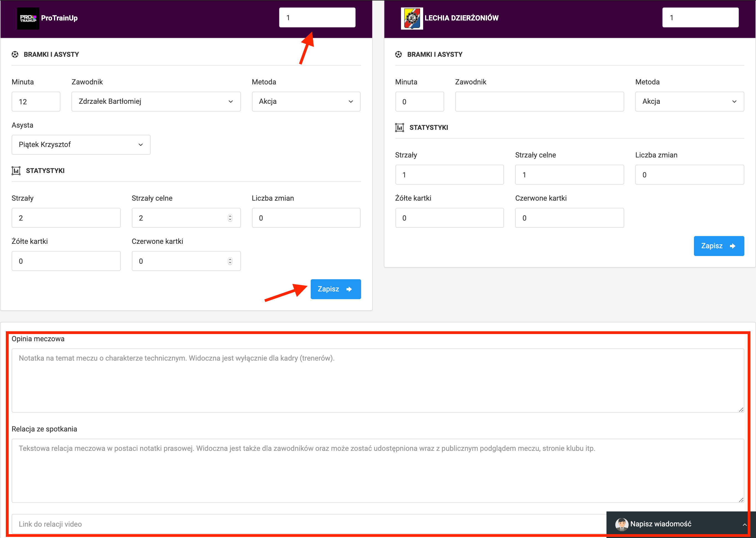756x538 pixels.
Task: Click the ProTrainUp score field
Action: pos(317,17)
